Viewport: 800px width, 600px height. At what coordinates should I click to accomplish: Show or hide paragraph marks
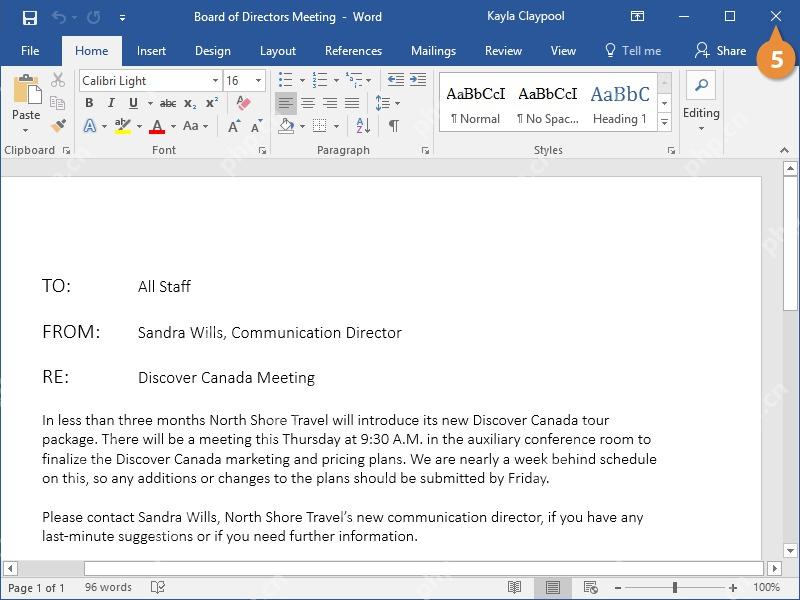click(394, 126)
